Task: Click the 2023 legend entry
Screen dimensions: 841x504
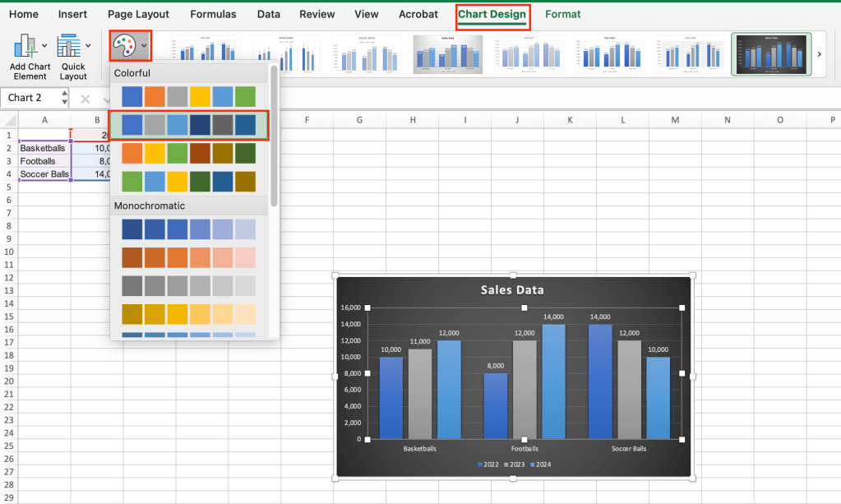Action: coord(515,465)
